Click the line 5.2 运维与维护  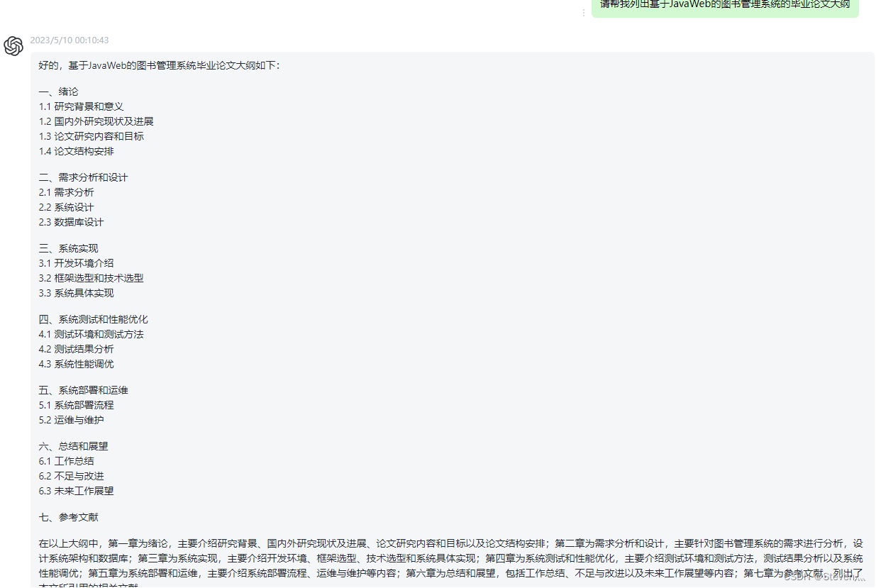[72, 420]
